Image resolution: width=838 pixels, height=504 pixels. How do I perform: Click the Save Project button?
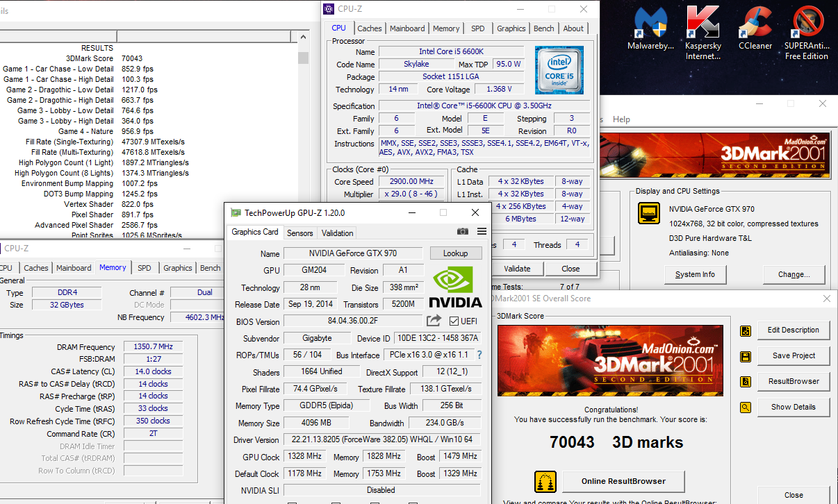point(794,356)
